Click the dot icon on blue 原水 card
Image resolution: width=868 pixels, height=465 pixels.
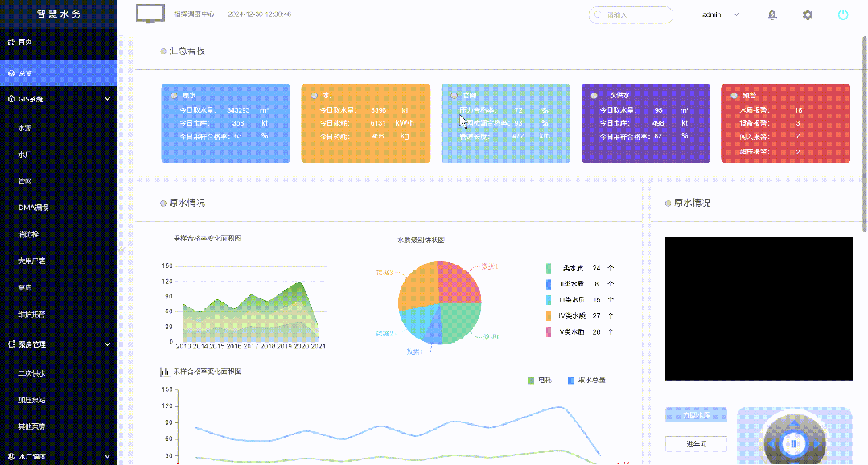pyautogui.click(x=175, y=95)
